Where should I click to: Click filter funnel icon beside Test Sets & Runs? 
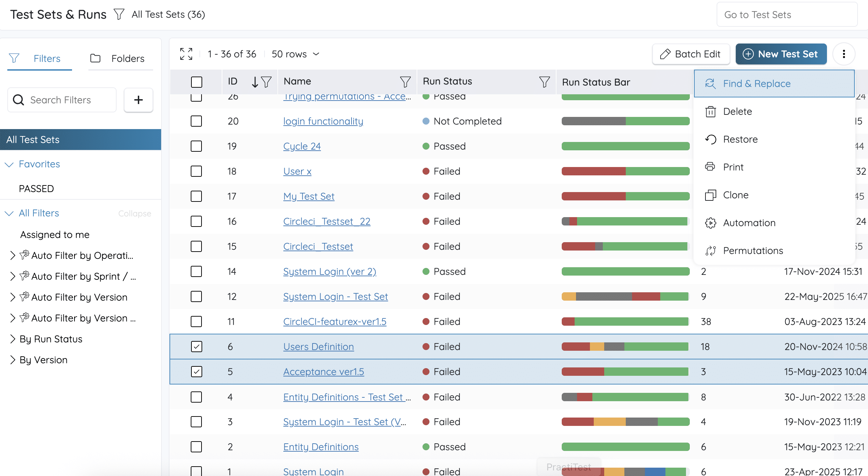(x=119, y=14)
